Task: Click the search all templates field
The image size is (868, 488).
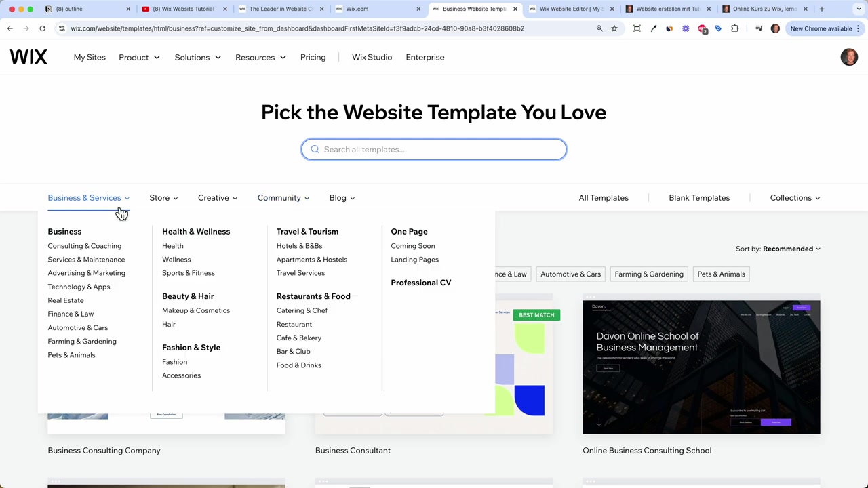Action: point(434,149)
